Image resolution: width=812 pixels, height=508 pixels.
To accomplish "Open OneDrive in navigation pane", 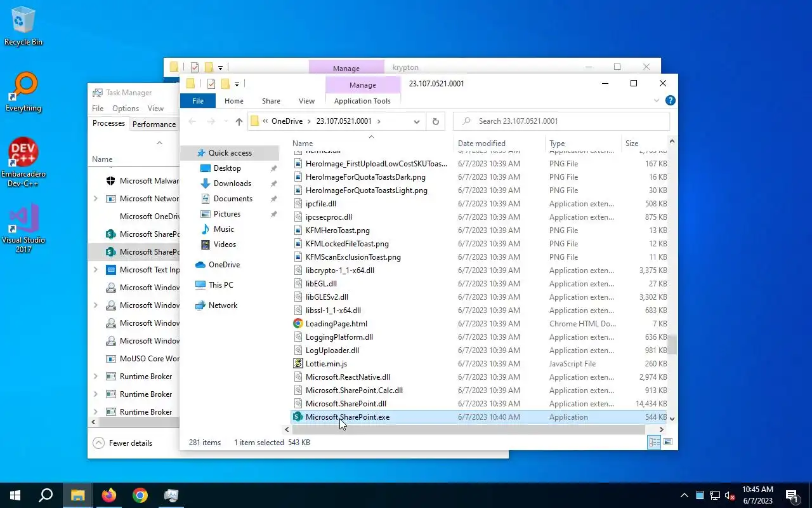I will [224, 265].
